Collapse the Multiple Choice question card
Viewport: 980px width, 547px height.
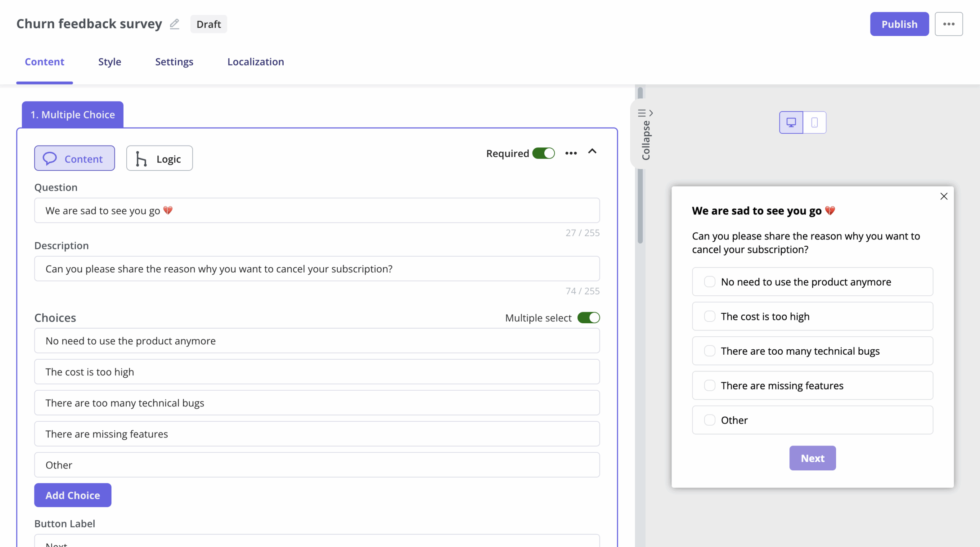(x=592, y=152)
